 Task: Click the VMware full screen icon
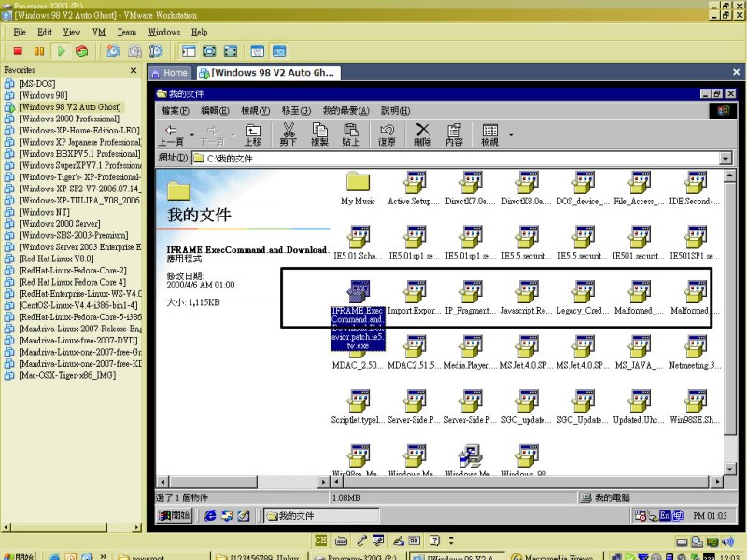(x=209, y=50)
